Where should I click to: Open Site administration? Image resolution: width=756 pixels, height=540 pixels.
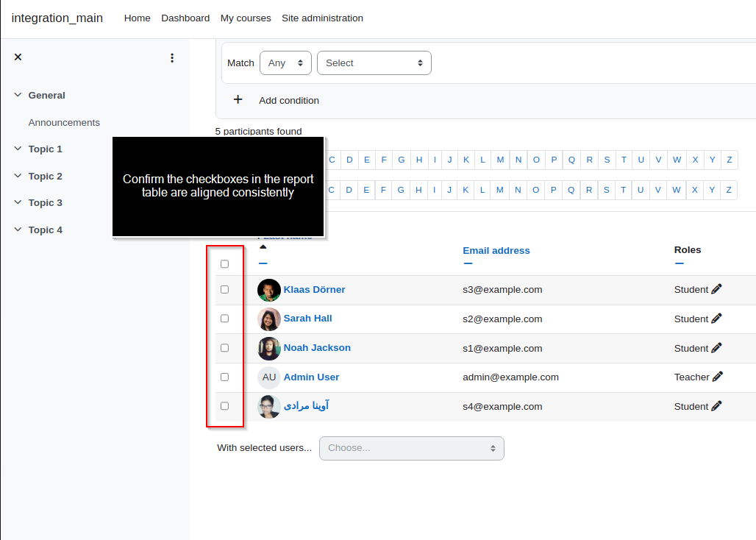click(322, 18)
